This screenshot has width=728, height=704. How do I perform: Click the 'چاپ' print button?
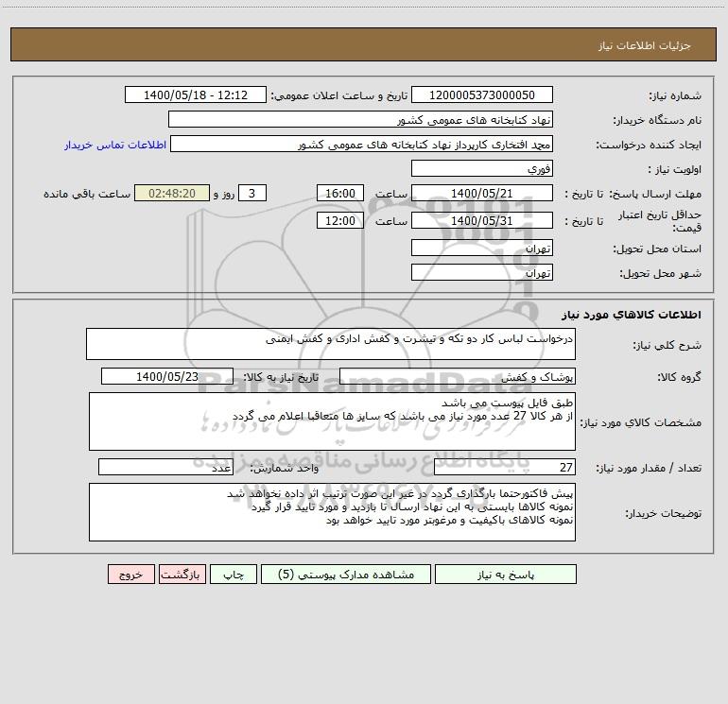pos(234,575)
